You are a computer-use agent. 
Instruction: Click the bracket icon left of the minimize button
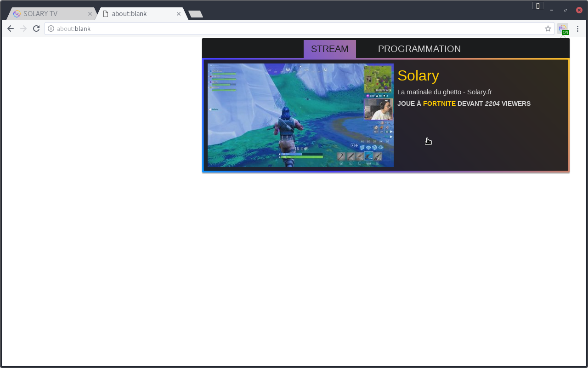tap(538, 6)
